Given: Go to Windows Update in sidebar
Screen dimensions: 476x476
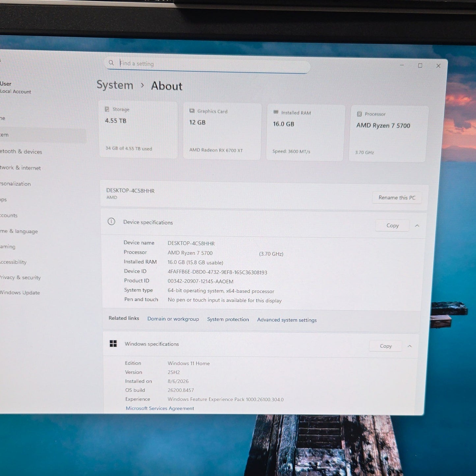Looking at the screenshot, I should click(20, 293).
